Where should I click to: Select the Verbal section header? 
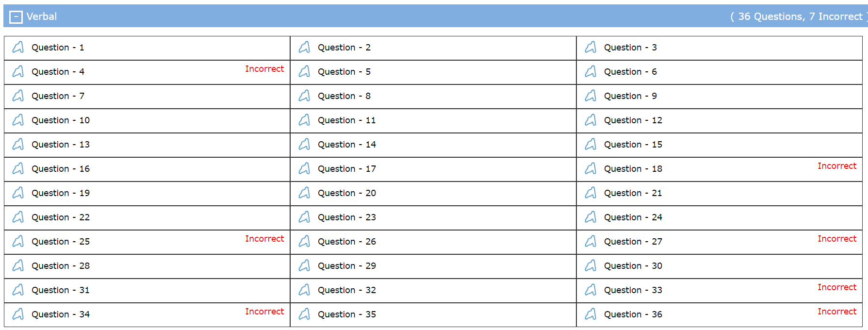tap(42, 16)
